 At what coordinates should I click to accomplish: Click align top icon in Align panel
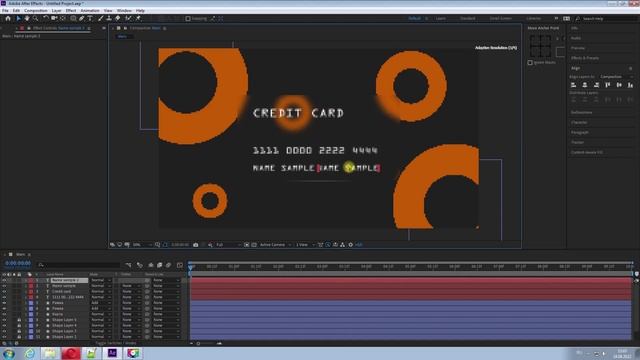(608, 85)
